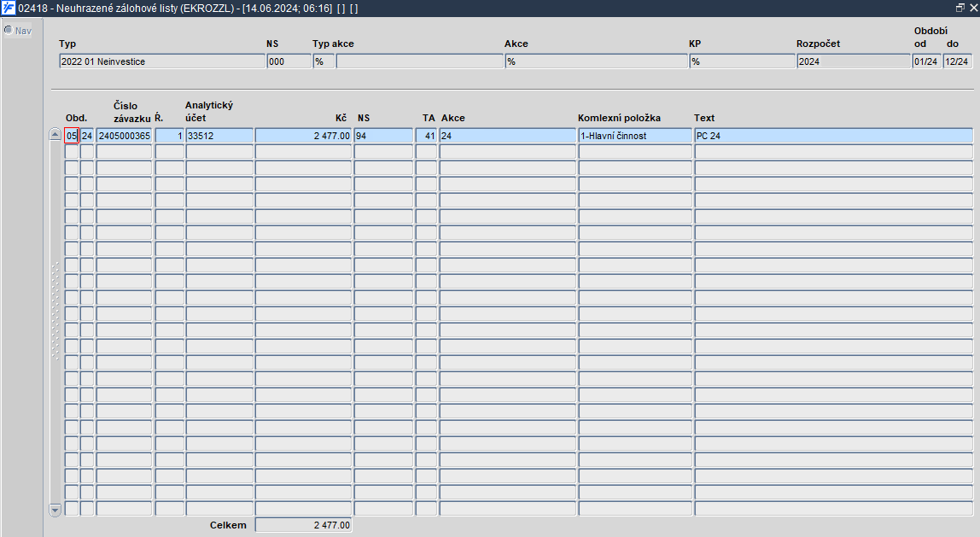Click the NS filter field with 000
980x537 pixels.
[x=289, y=61]
